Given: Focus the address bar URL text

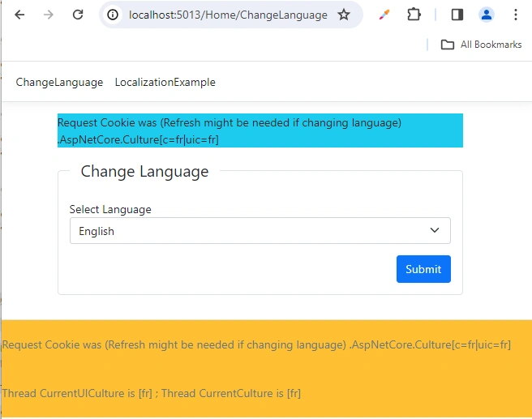Looking at the screenshot, I should pyautogui.click(x=228, y=15).
